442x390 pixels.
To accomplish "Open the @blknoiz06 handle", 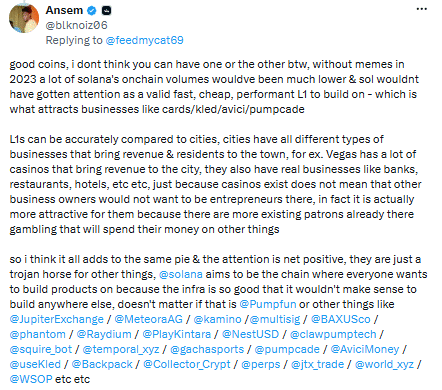I will pos(76,25).
